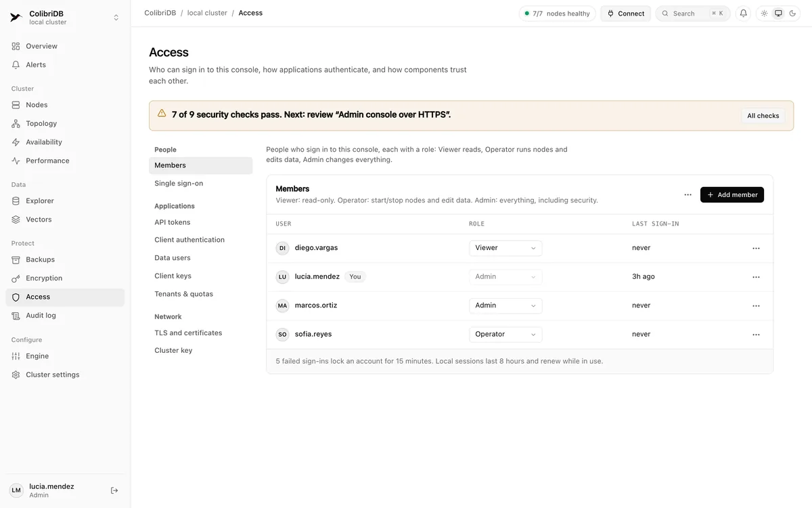
Task: Open the cluster switcher chevron
Action: coord(116,18)
